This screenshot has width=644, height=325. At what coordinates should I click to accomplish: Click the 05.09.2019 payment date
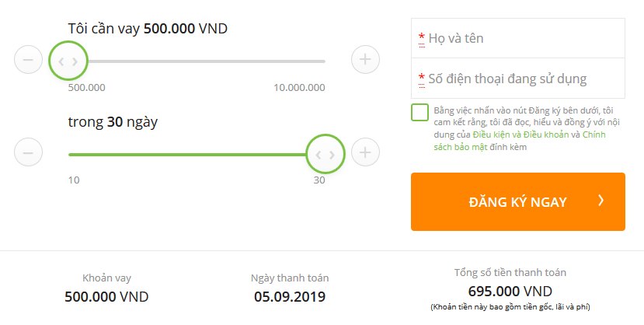click(x=290, y=296)
